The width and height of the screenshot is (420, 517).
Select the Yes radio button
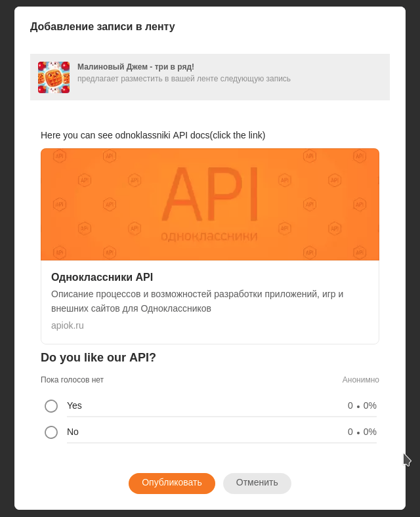[51, 406]
